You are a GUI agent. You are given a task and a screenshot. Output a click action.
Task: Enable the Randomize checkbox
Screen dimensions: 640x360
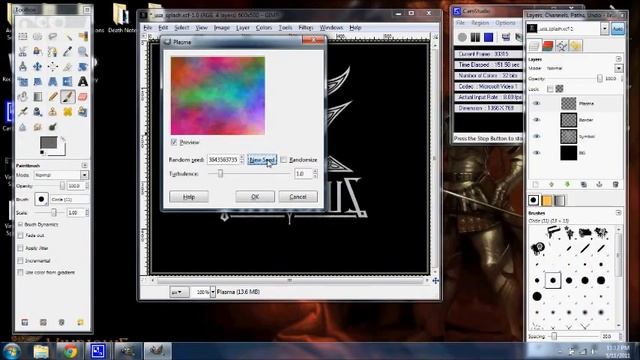coord(284,160)
